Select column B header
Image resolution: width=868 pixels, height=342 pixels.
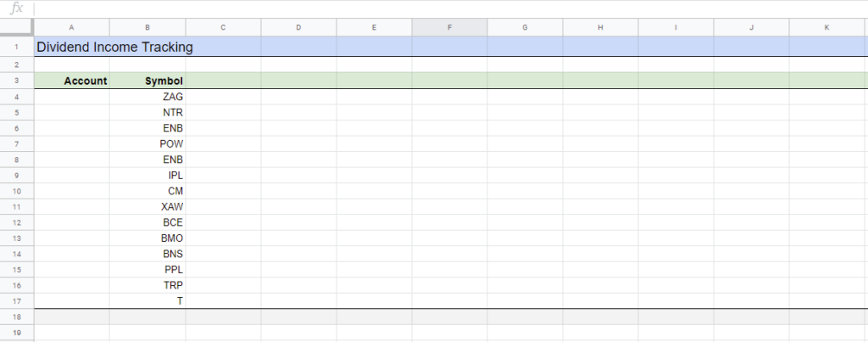[x=147, y=27]
